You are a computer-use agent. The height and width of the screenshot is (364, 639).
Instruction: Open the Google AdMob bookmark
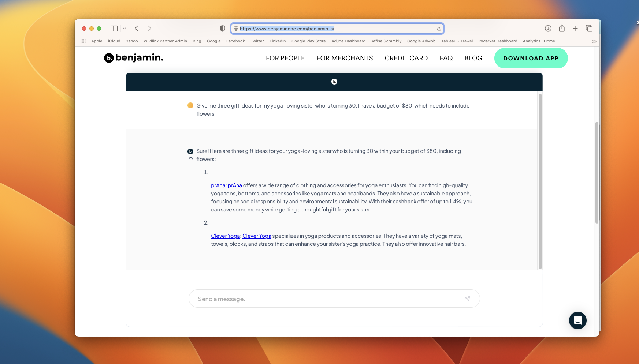[x=421, y=41]
